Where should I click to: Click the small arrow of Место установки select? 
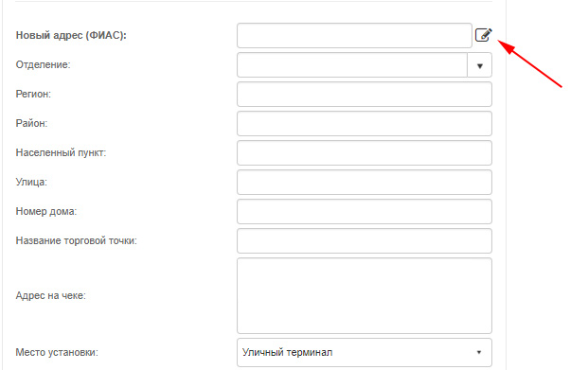click(x=479, y=352)
